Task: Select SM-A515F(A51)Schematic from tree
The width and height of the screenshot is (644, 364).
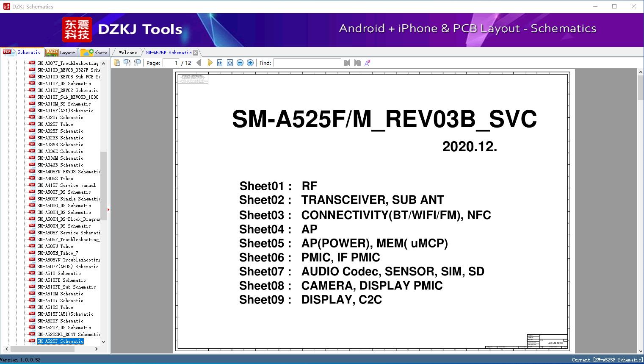Action: (65, 314)
